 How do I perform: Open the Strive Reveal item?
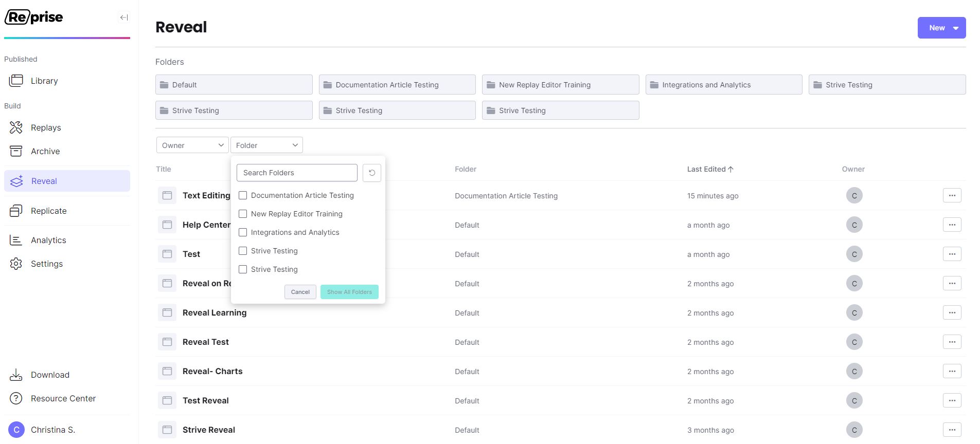pyautogui.click(x=209, y=430)
